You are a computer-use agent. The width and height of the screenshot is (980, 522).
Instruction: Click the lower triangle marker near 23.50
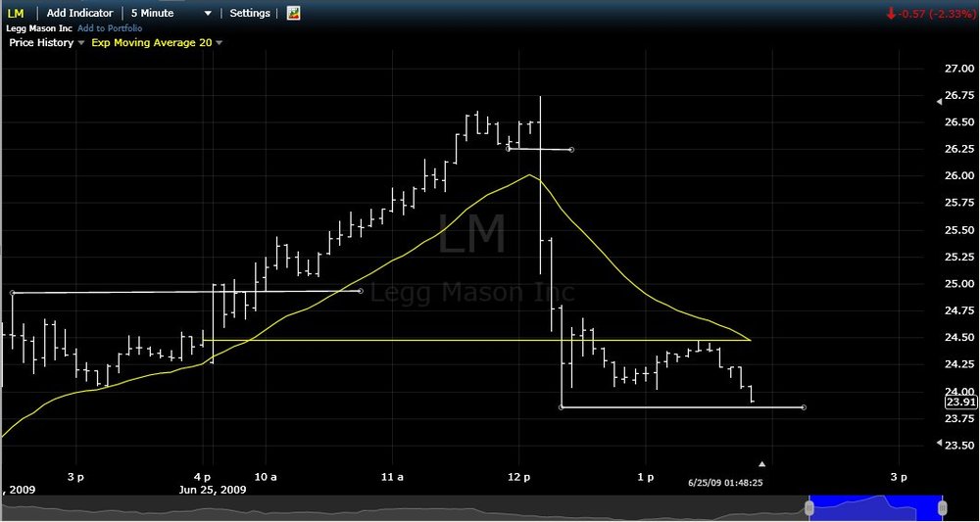939,443
